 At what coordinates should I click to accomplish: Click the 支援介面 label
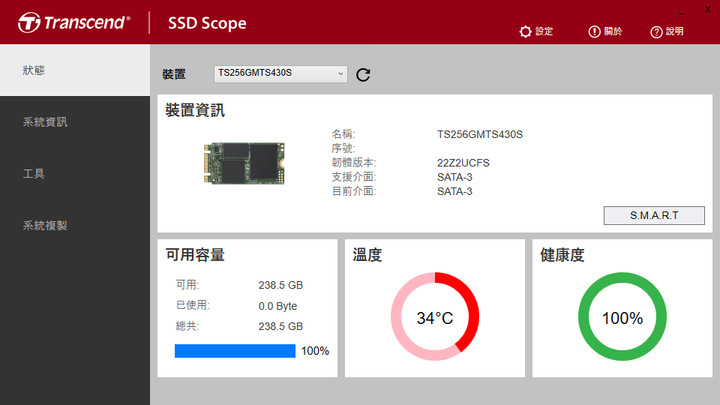(x=354, y=177)
